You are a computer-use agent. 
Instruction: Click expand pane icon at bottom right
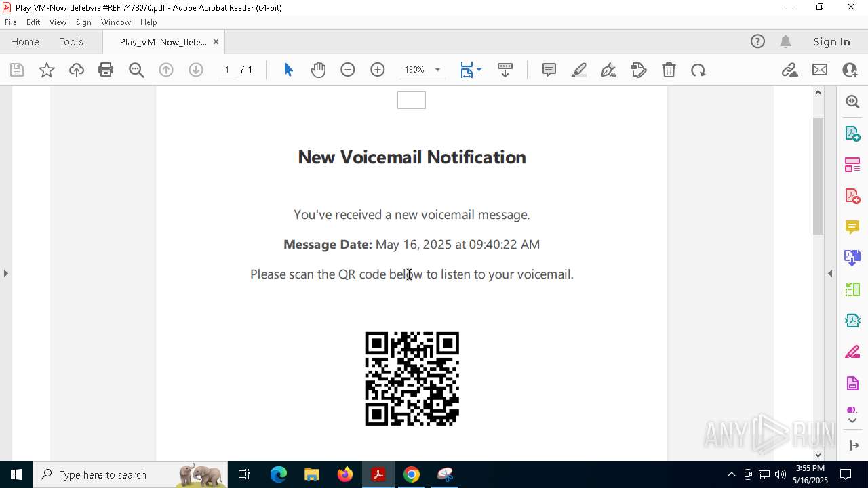854,445
